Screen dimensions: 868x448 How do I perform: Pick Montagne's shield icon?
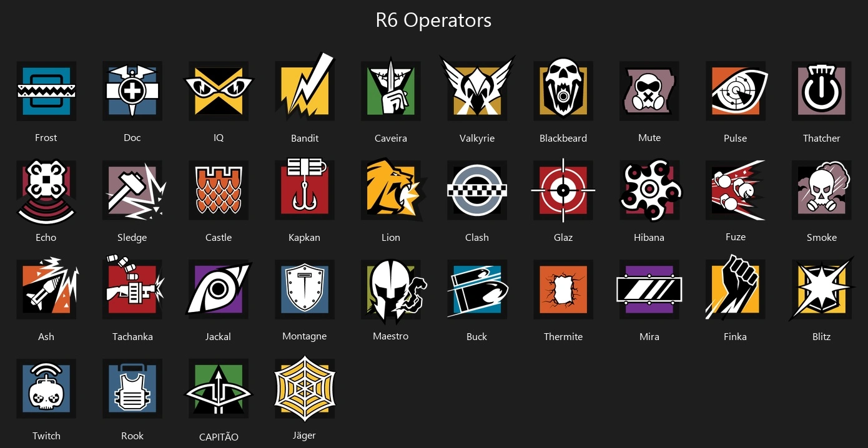[305, 290]
